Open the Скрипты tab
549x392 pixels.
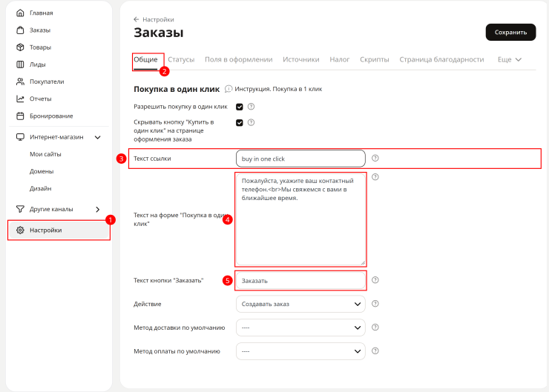pyautogui.click(x=375, y=60)
